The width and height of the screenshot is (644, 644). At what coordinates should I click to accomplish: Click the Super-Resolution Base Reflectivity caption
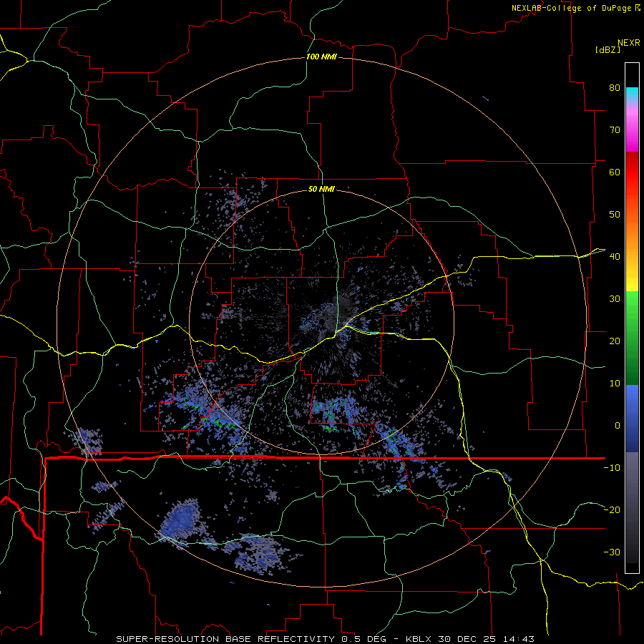pyautogui.click(x=225, y=639)
